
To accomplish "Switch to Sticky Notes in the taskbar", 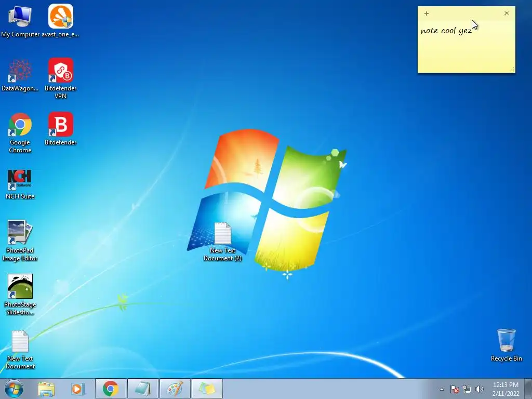I will coord(207,389).
